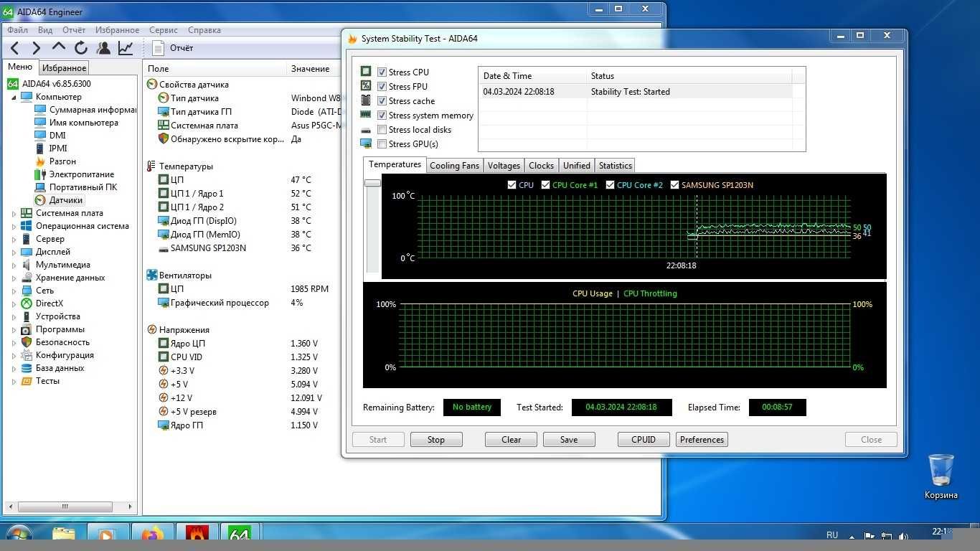Click the Отчёт report toolbar icon
The image size is (980, 551).
pos(173,48)
